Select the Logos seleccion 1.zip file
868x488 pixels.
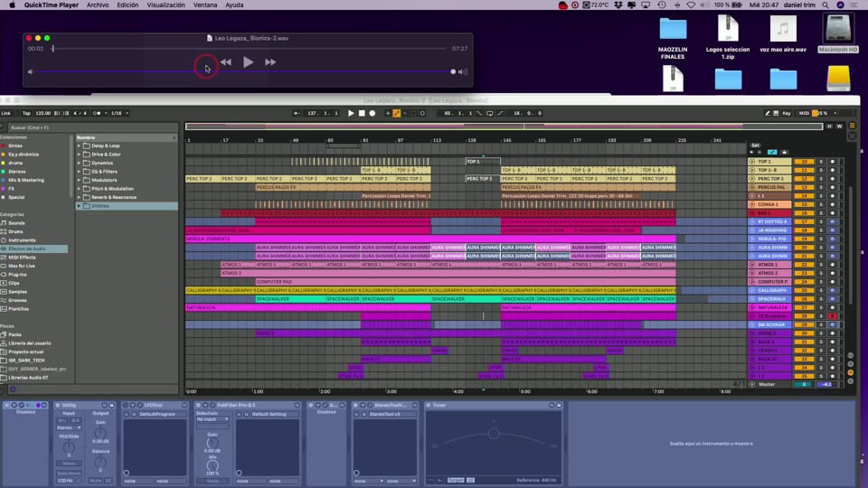coord(728,38)
